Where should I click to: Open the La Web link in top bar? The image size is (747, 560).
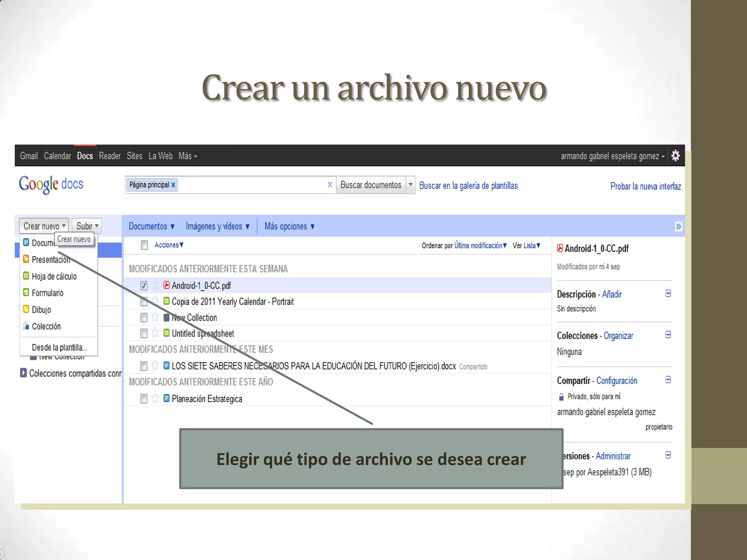point(160,156)
